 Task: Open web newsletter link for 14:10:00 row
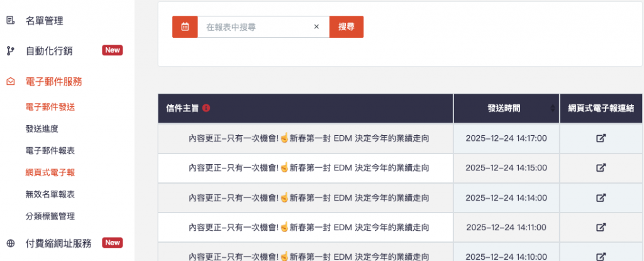pyautogui.click(x=601, y=256)
